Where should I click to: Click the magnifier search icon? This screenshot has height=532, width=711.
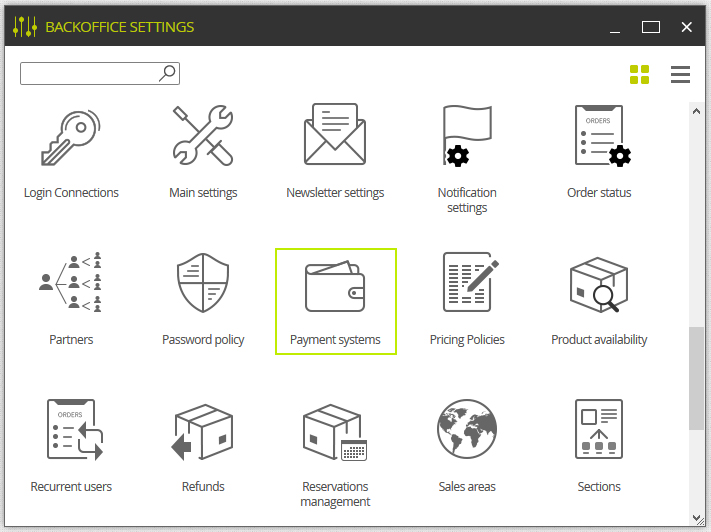coord(167,73)
